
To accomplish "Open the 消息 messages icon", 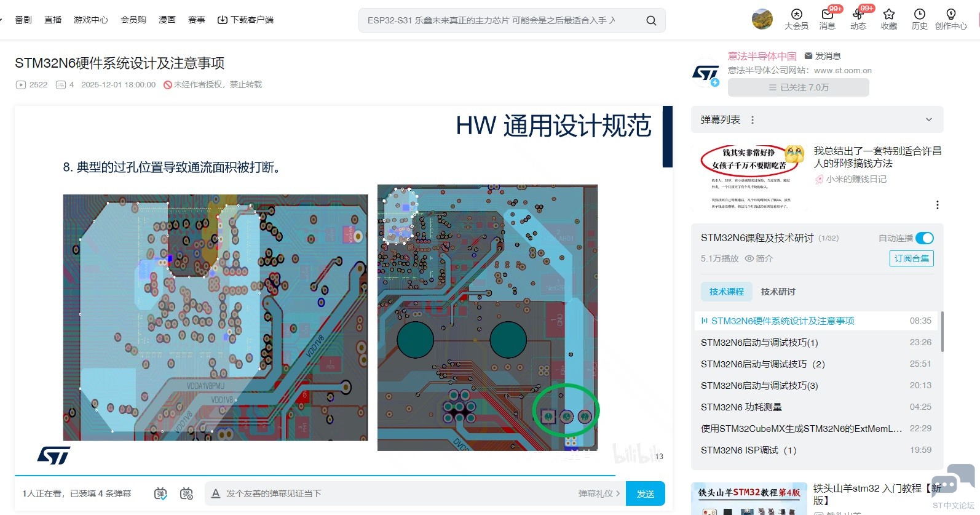I will (827, 15).
